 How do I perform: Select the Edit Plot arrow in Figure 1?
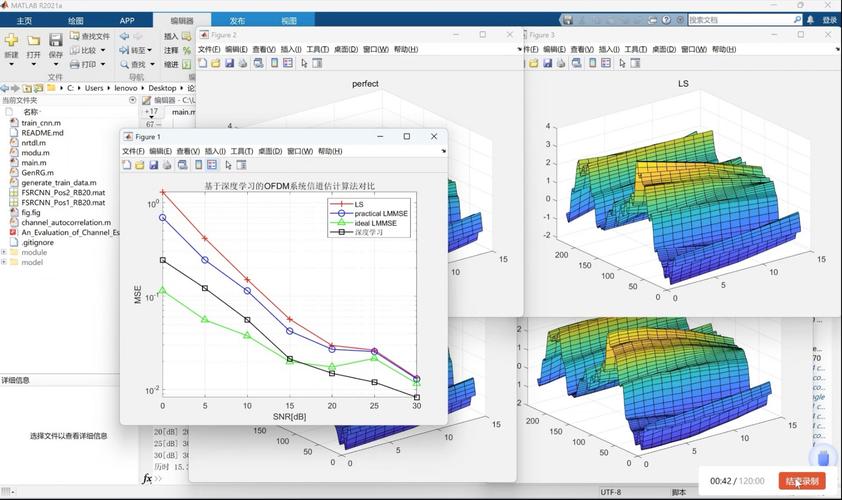click(x=227, y=165)
